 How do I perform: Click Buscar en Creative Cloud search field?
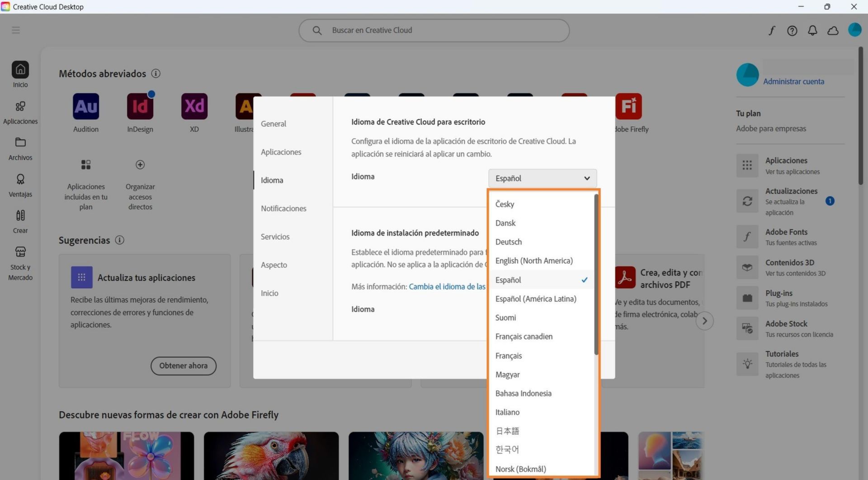click(434, 30)
